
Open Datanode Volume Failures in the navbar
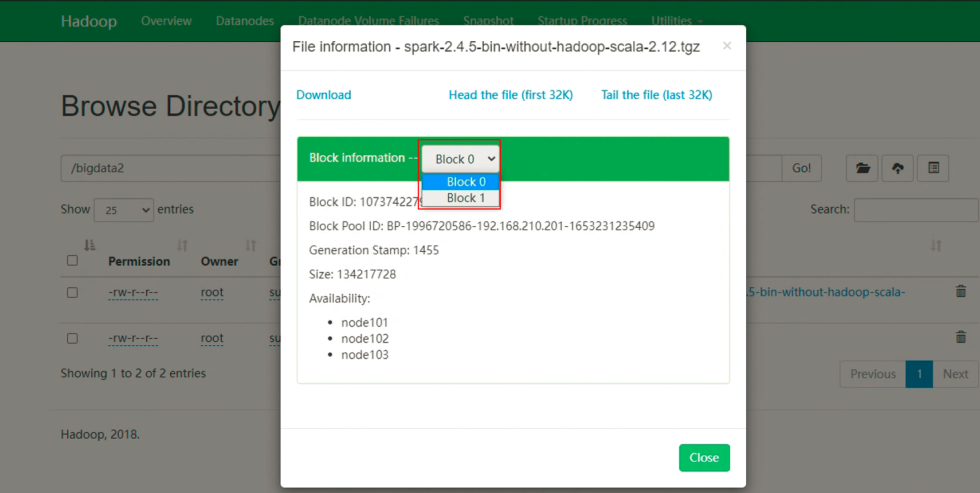tap(369, 21)
